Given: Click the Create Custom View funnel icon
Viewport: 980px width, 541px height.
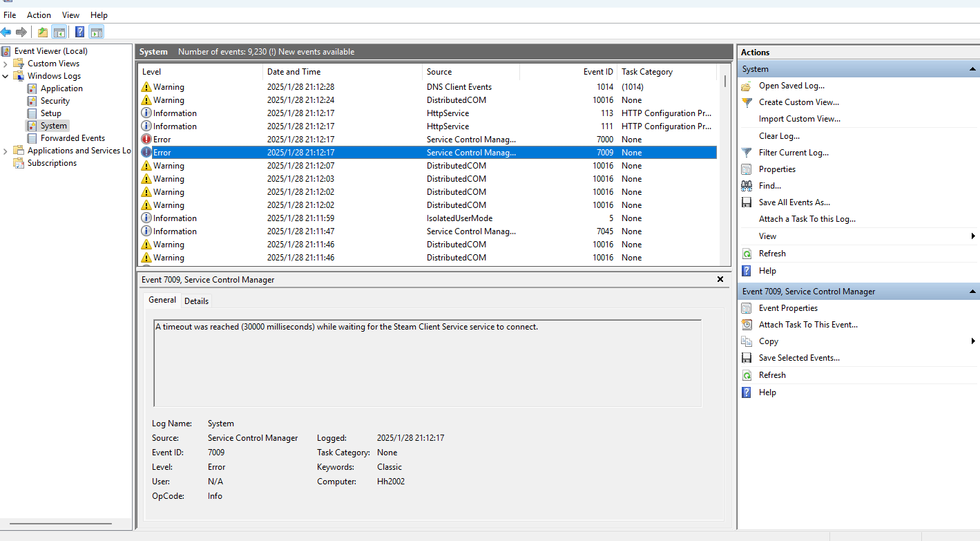Looking at the screenshot, I should [747, 102].
